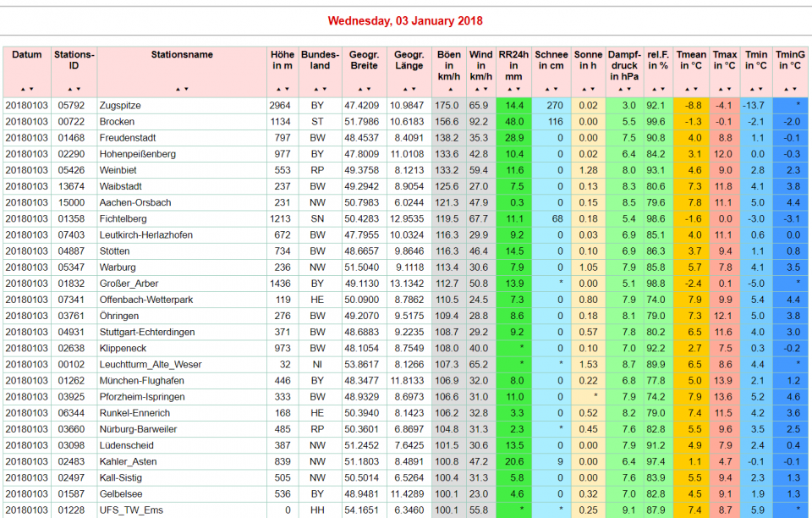Click the down sort arrow under Stations-ID
The height and width of the screenshot is (518, 812).
79,89
